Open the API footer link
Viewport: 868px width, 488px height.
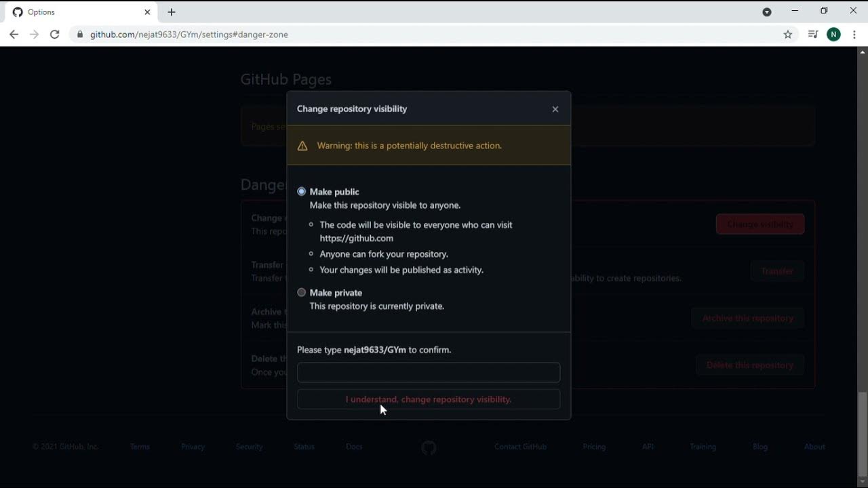648,447
